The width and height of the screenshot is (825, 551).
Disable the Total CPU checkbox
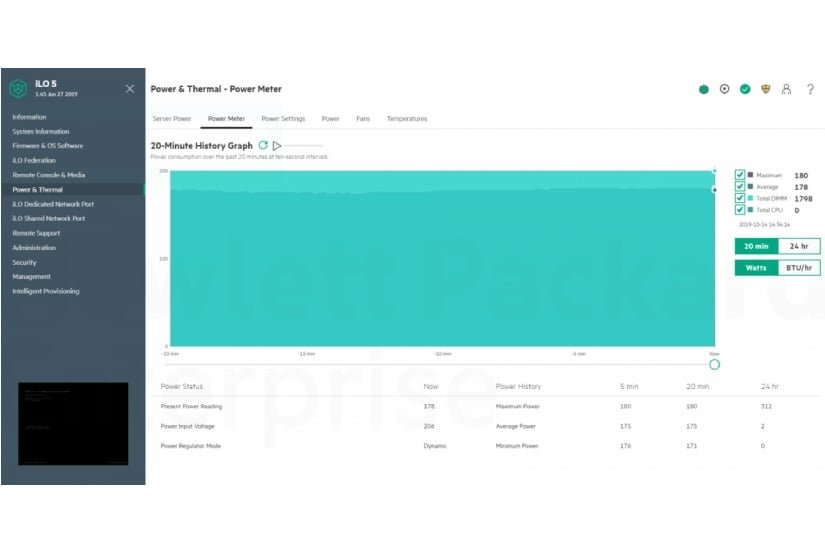[740, 210]
